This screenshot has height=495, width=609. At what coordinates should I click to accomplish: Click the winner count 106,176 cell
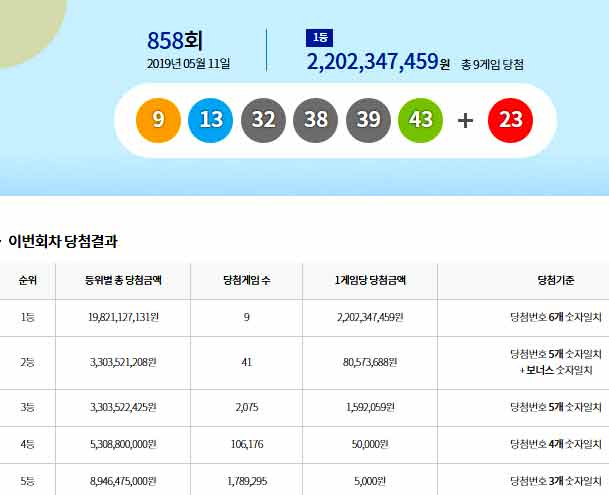click(247, 444)
